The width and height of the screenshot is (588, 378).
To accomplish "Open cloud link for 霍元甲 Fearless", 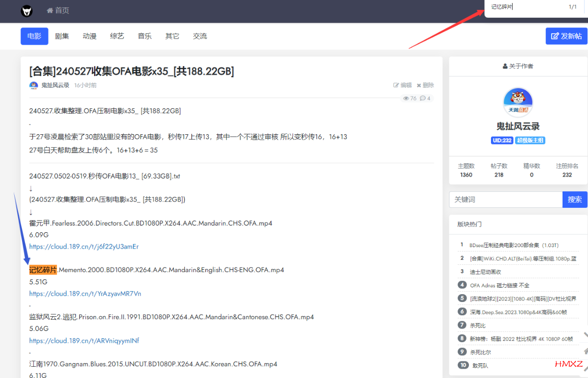I will pyautogui.click(x=84, y=247).
